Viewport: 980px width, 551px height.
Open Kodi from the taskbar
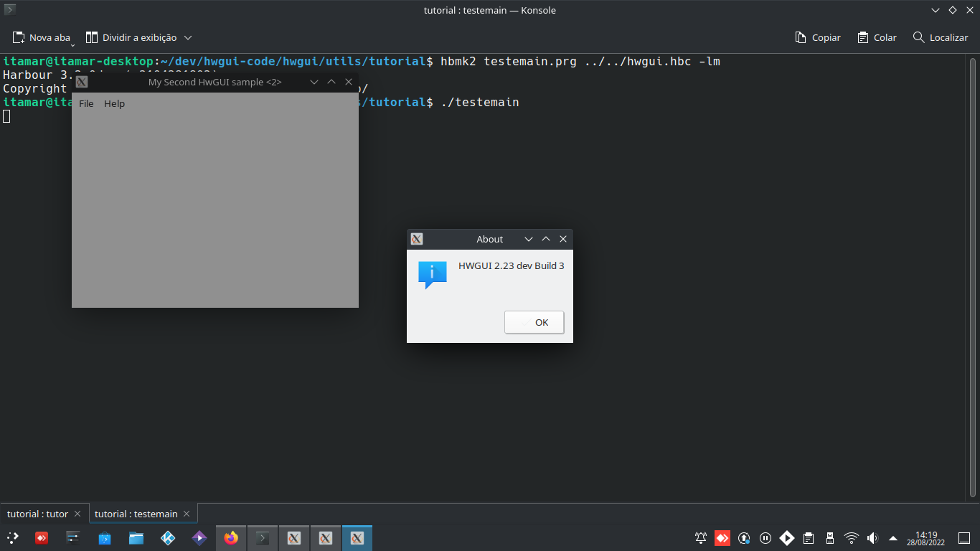pos(168,537)
